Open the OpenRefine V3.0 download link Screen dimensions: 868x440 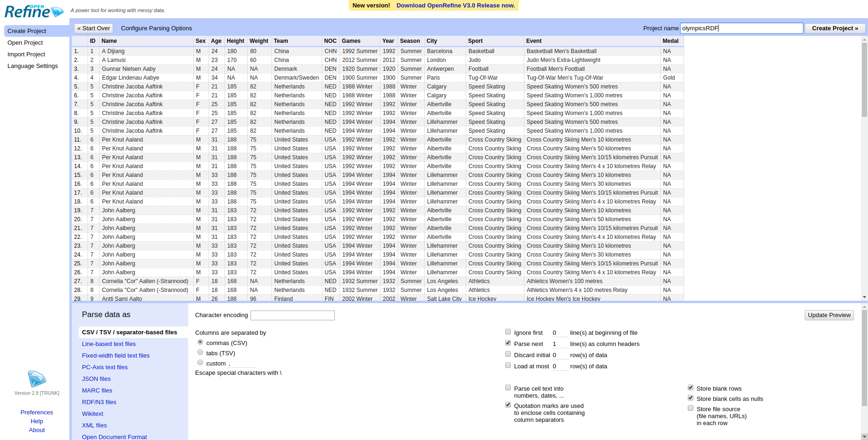coord(455,5)
